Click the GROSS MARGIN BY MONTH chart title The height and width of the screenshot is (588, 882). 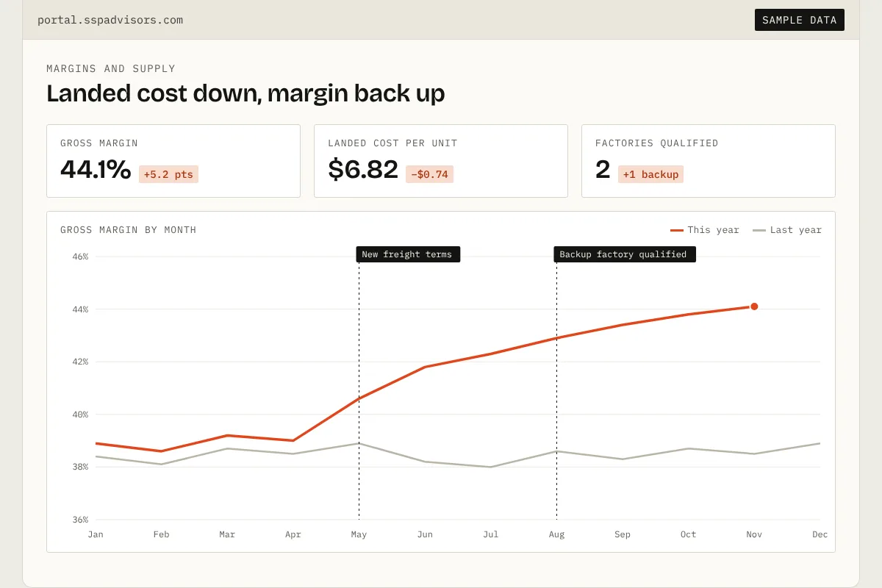click(129, 230)
